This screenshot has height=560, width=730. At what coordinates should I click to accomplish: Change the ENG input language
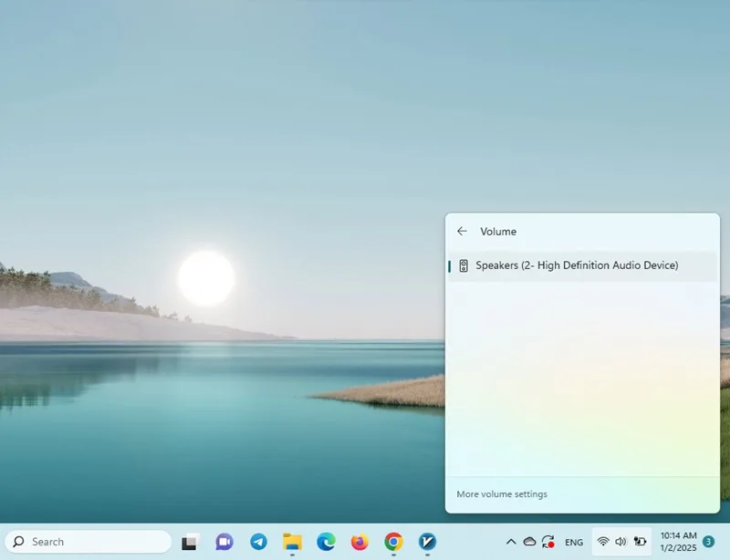(574, 543)
